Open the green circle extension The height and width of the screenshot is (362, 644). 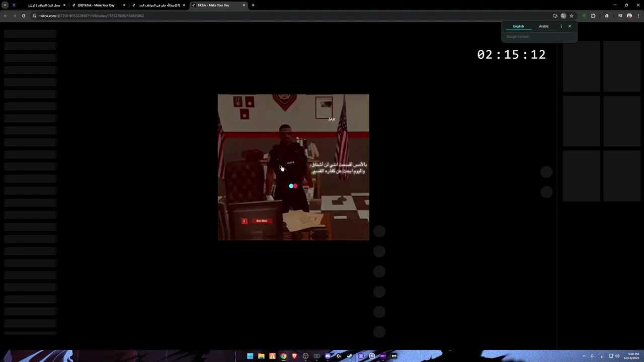click(x=584, y=16)
